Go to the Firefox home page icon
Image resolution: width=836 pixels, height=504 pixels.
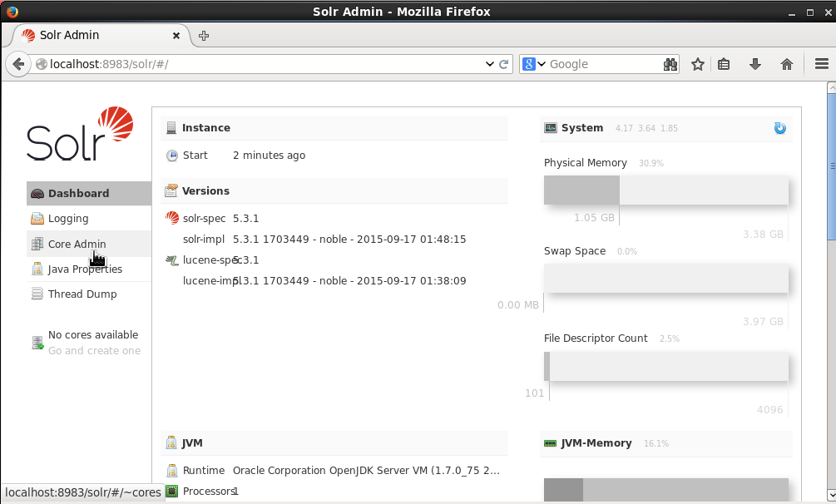(786, 65)
